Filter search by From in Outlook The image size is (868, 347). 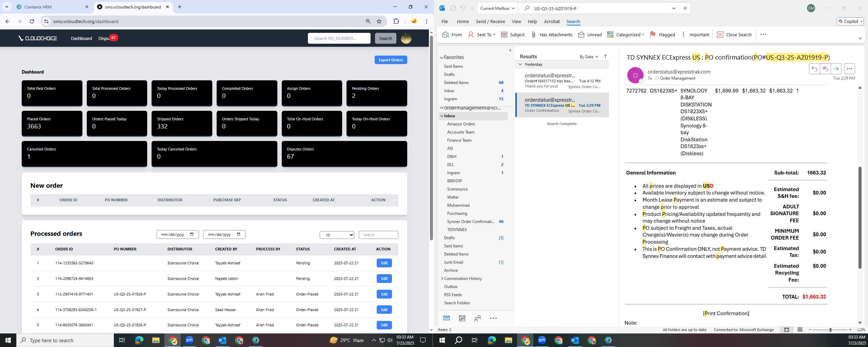[452, 35]
